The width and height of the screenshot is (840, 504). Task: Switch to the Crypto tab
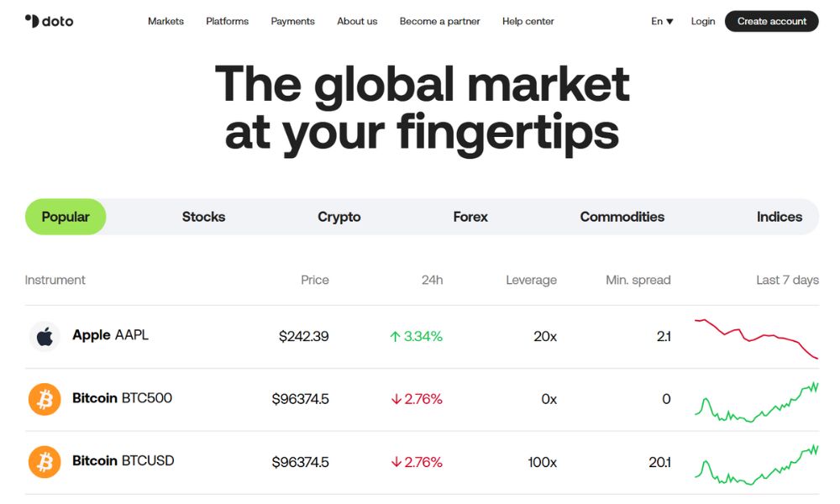pyautogui.click(x=339, y=217)
